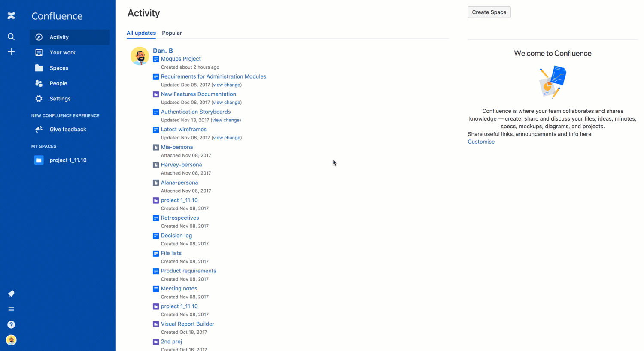The image size is (644, 351).
Task: Select the project 1_11.10 space icon
Action: [39, 160]
